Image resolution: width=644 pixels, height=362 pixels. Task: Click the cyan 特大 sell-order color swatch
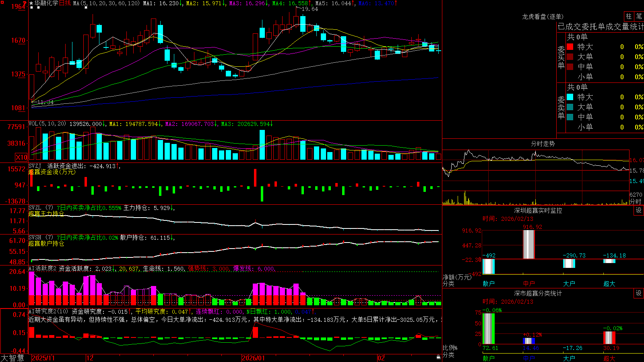click(570, 97)
